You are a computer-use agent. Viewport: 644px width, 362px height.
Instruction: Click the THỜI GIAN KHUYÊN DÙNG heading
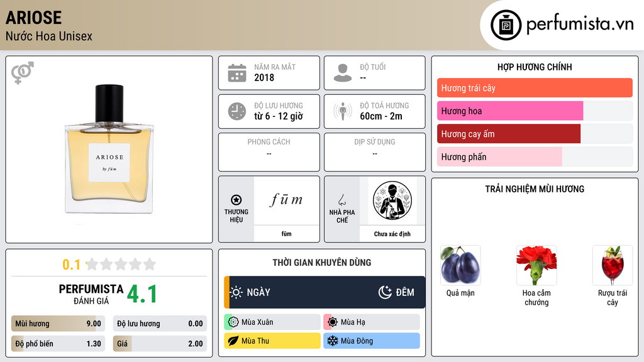point(321,262)
